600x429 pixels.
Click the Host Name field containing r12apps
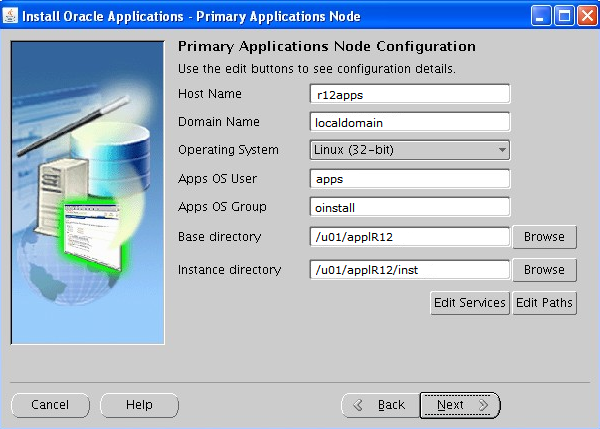(409, 94)
